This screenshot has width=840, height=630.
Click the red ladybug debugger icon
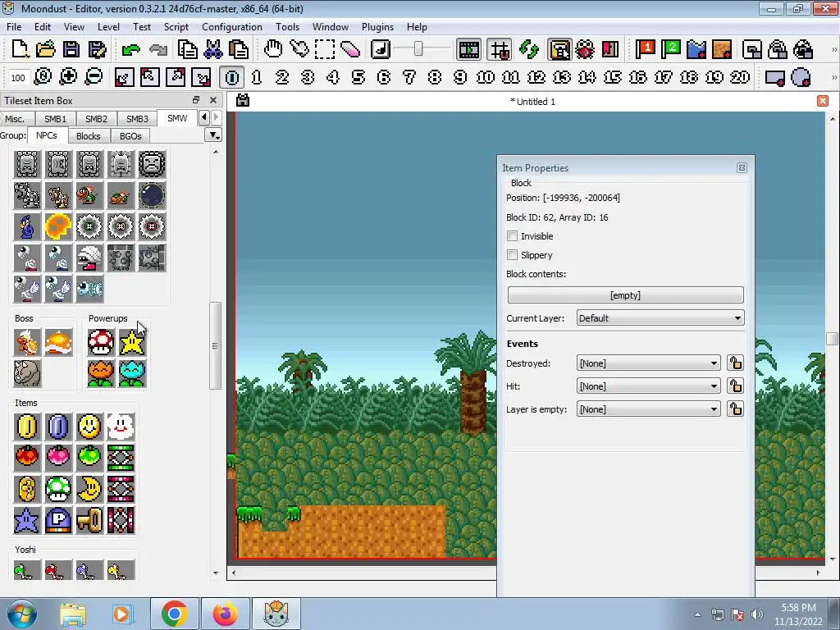(x=585, y=49)
